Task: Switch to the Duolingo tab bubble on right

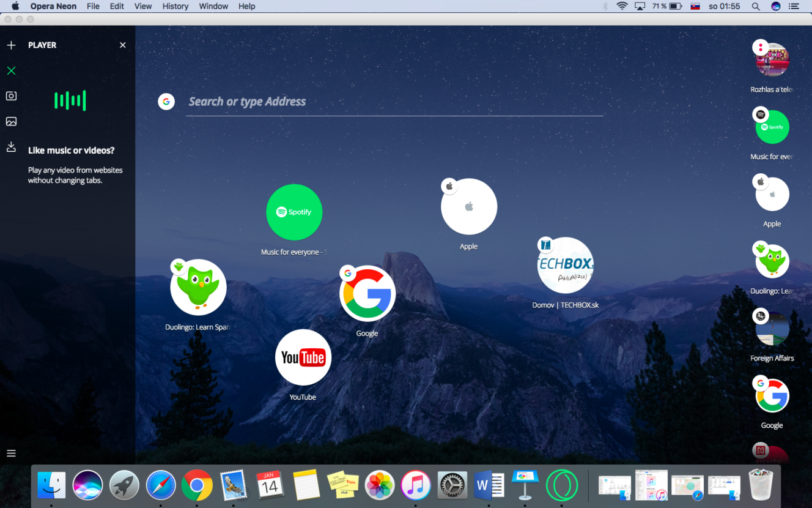Action: click(772, 262)
